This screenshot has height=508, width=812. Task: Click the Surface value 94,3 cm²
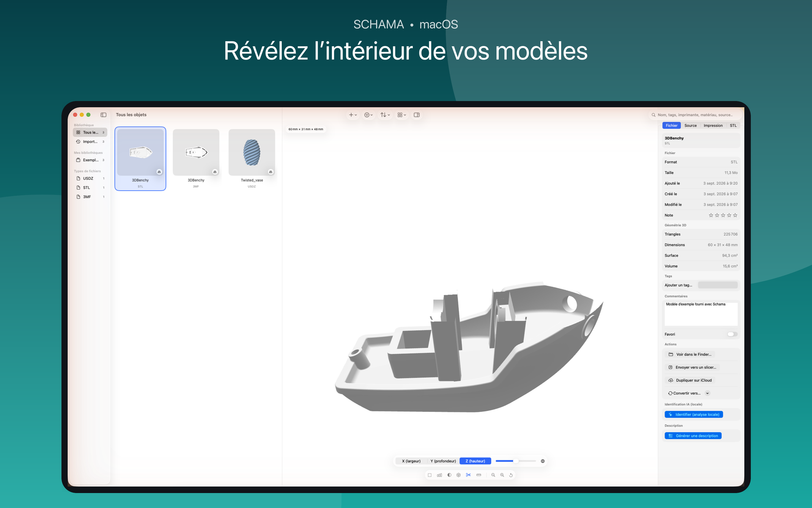(x=730, y=256)
